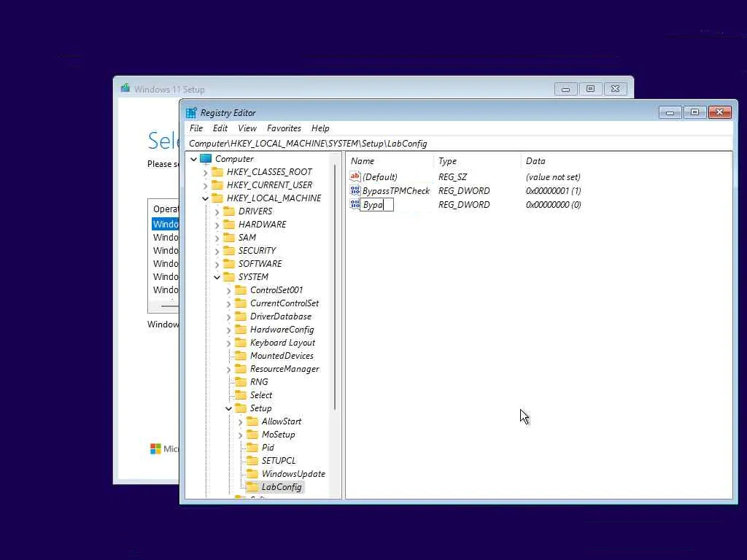The image size is (747, 560).
Task: Expand HKEY_CLASSES_ROOT arrow
Action: pos(205,172)
